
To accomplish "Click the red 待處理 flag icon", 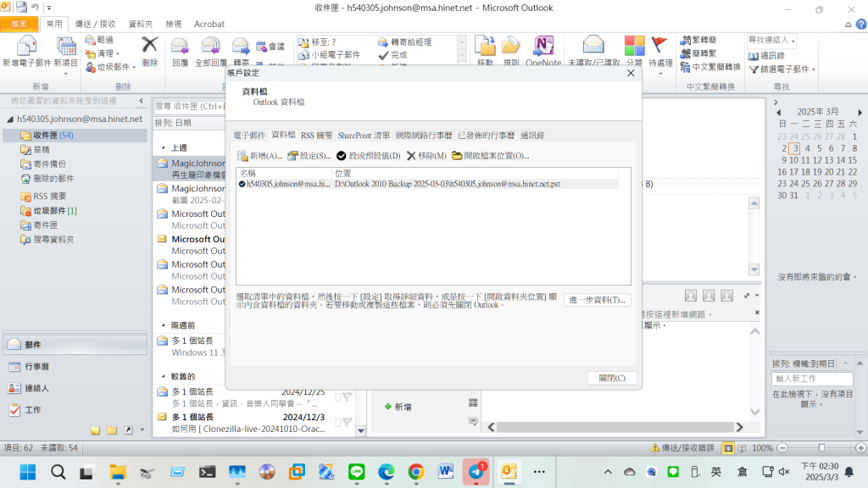I will click(x=659, y=45).
